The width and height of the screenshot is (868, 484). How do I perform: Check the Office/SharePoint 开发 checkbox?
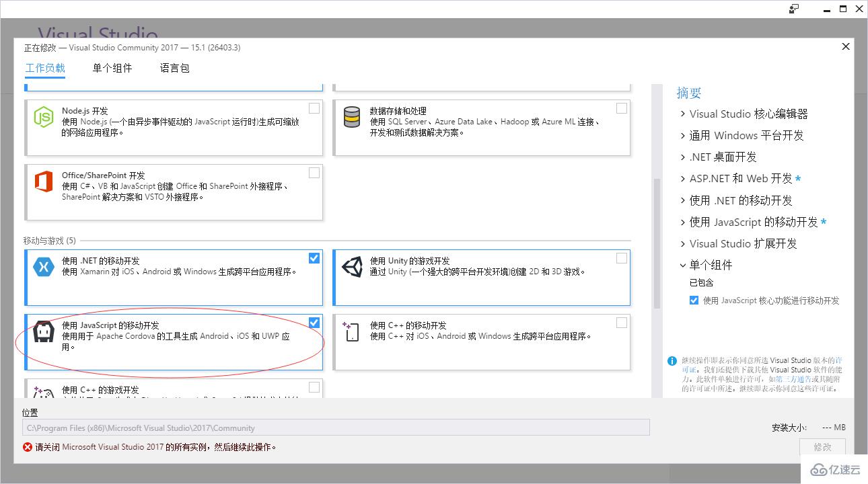click(314, 173)
